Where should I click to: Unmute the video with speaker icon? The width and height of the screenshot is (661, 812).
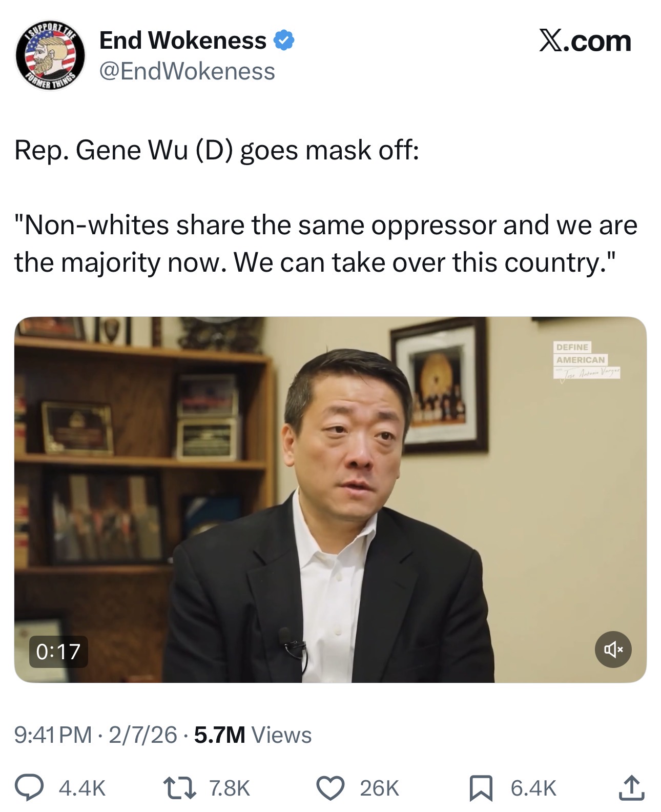pyautogui.click(x=613, y=650)
